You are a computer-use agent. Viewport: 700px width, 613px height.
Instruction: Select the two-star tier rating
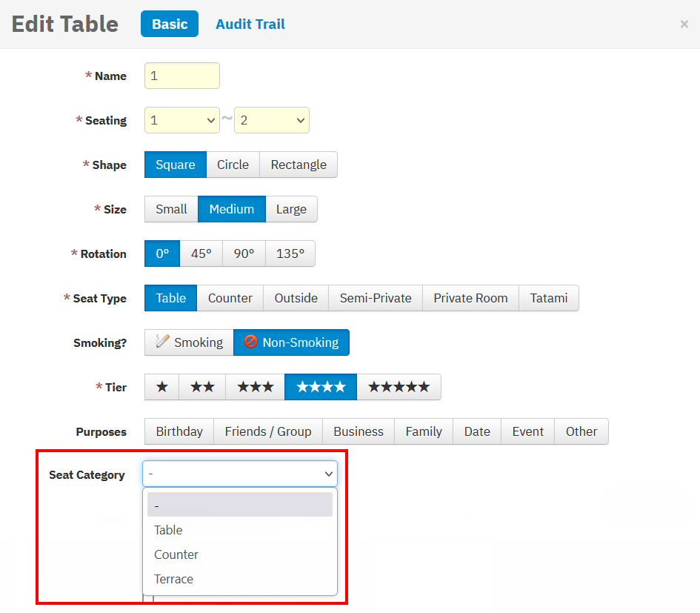tap(202, 387)
